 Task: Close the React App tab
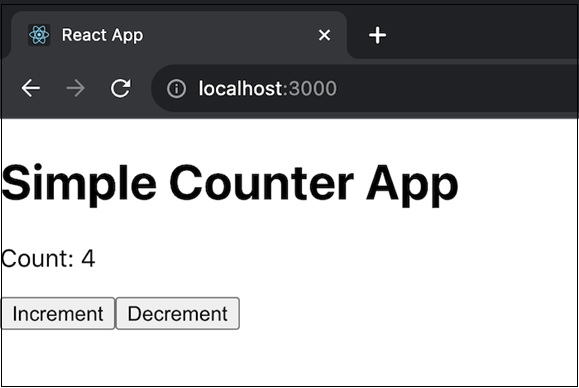point(324,35)
